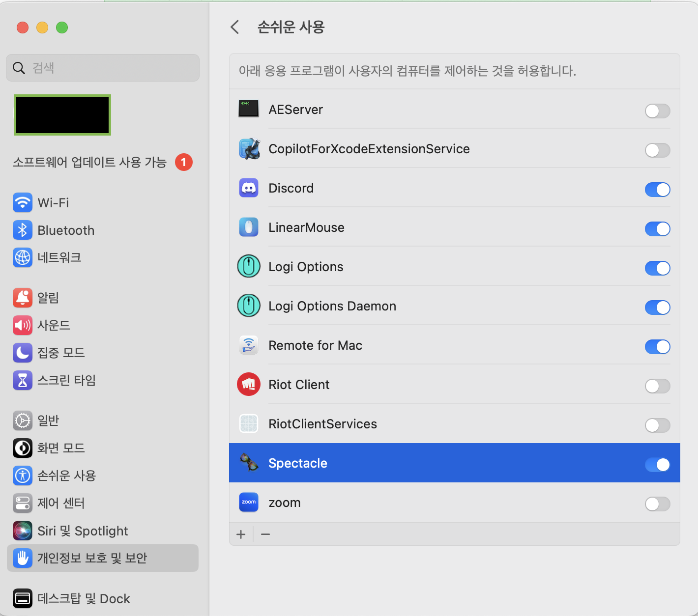Click the 알림 bell icon

click(x=23, y=298)
